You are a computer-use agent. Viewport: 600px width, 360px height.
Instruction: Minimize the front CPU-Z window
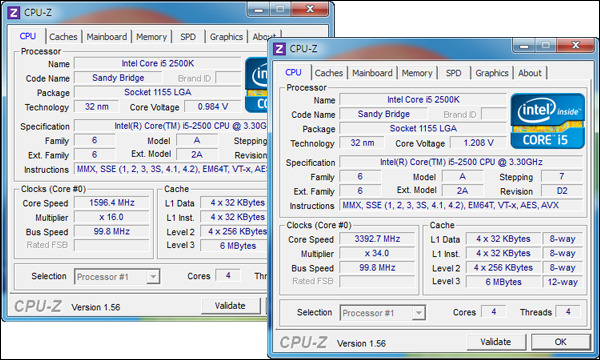[524, 45]
